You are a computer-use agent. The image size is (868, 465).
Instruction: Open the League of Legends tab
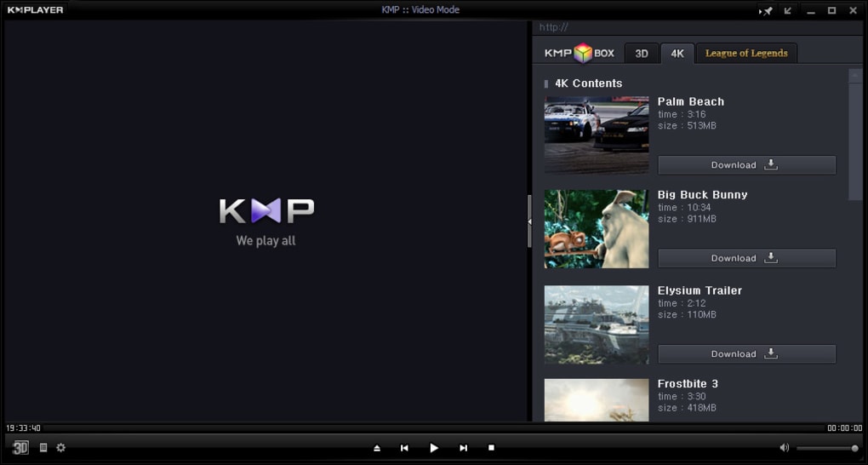click(746, 54)
